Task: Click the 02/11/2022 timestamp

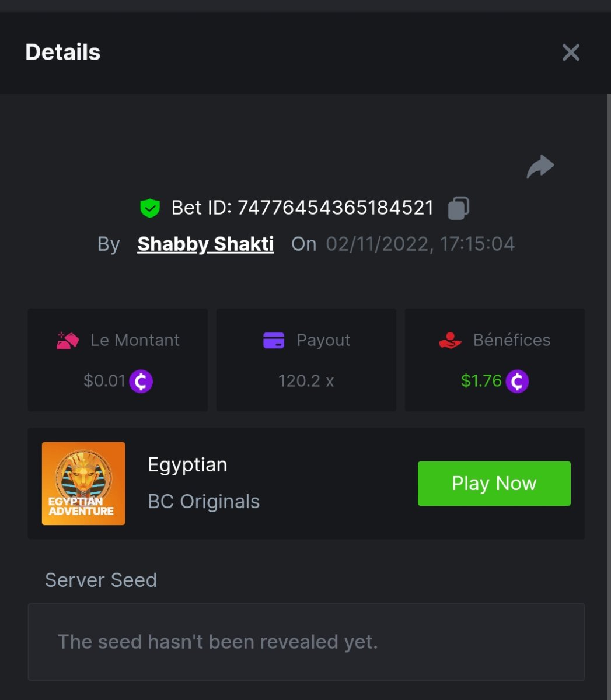Action: point(420,244)
